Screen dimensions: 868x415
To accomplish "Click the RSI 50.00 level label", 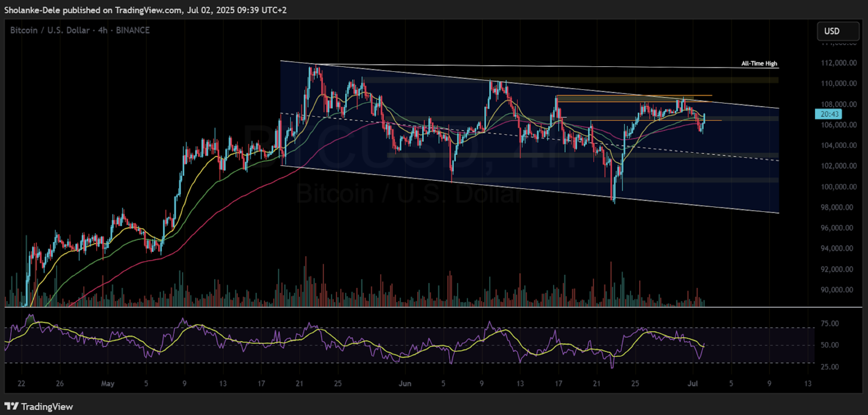I will pos(830,345).
